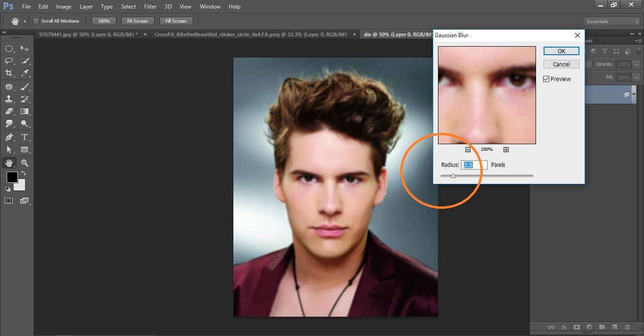Open the Essentials workspace selector
The width and height of the screenshot is (644, 336).
[611, 21]
